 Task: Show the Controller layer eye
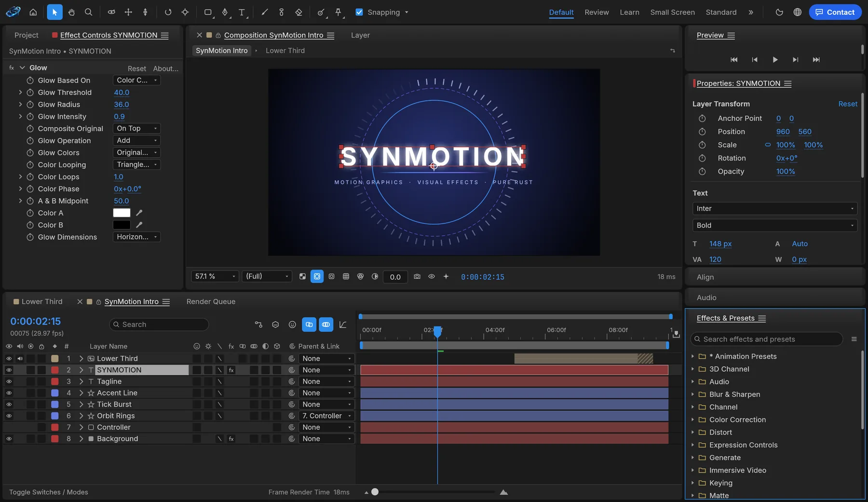click(x=9, y=427)
